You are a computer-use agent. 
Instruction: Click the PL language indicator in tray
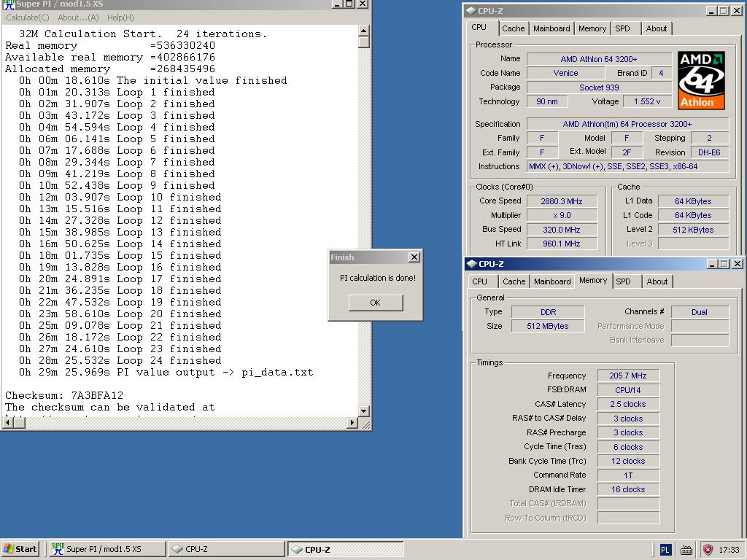tap(665, 550)
